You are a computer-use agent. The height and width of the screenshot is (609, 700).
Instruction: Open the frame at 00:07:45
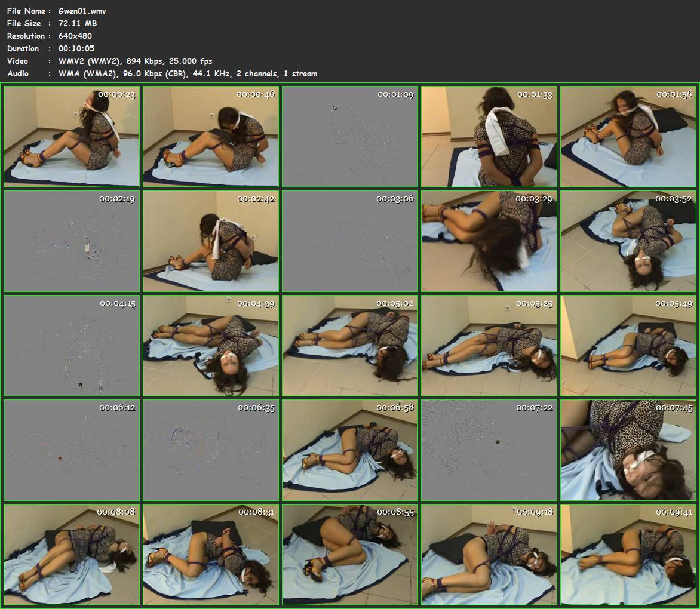pos(628,450)
